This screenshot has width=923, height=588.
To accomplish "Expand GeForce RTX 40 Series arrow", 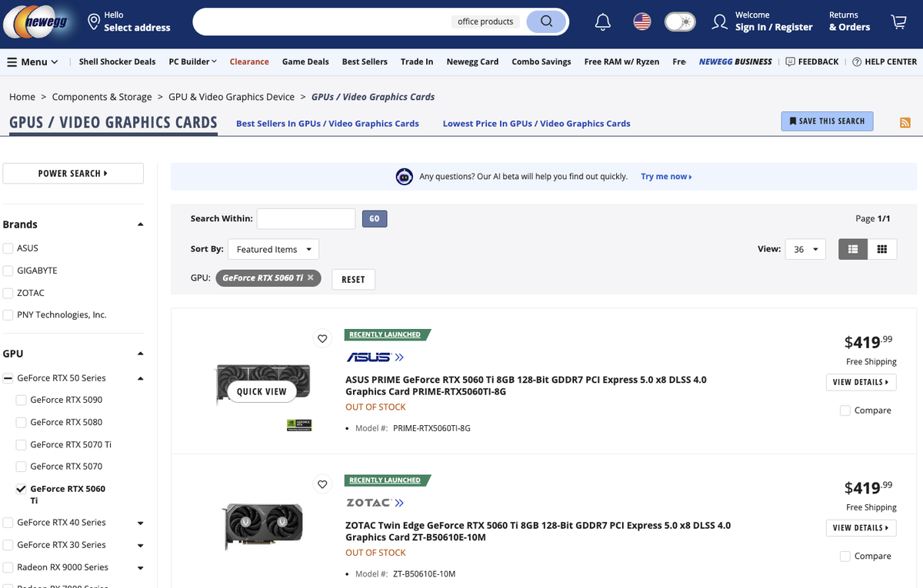I will [x=140, y=523].
